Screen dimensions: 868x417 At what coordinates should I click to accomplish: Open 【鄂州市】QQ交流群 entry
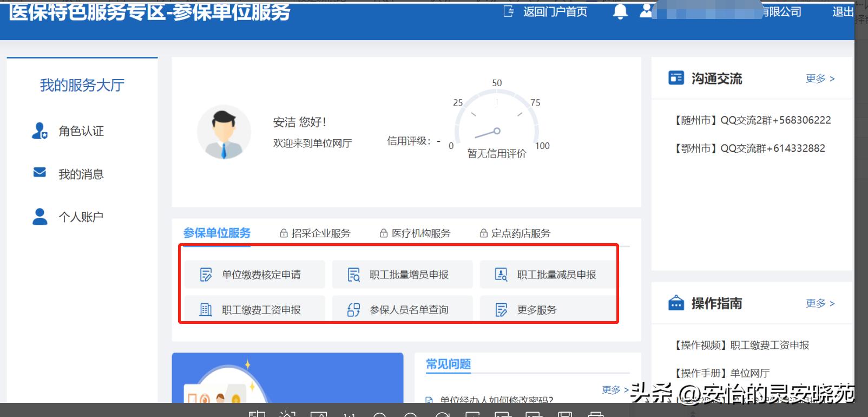click(x=749, y=148)
